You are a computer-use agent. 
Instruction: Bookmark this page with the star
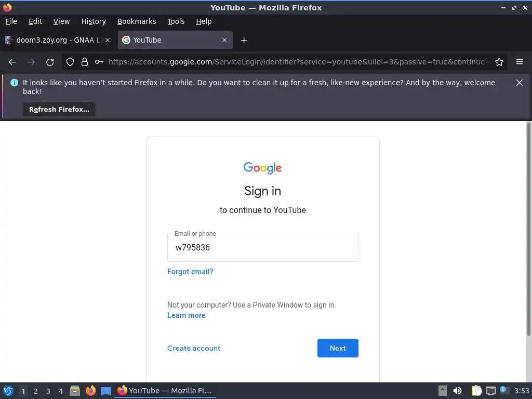click(x=499, y=62)
